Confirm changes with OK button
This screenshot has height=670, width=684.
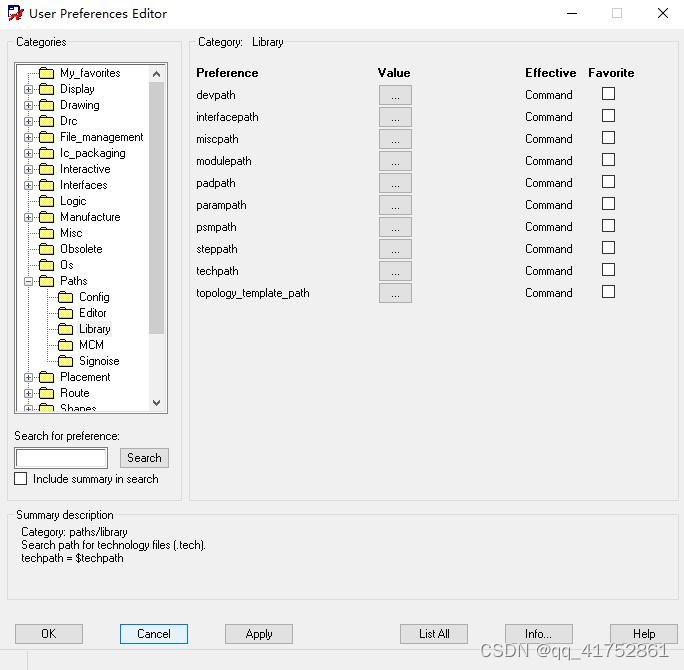49,634
